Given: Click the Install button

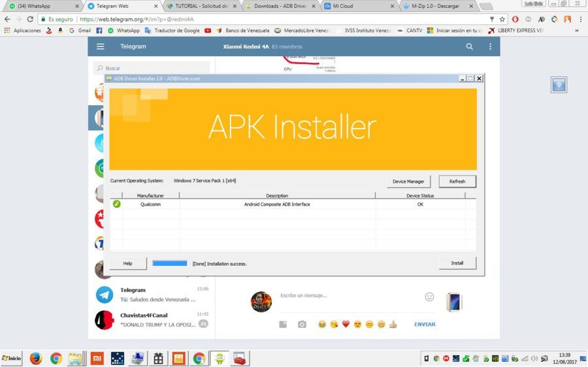Looking at the screenshot, I should [x=457, y=263].
